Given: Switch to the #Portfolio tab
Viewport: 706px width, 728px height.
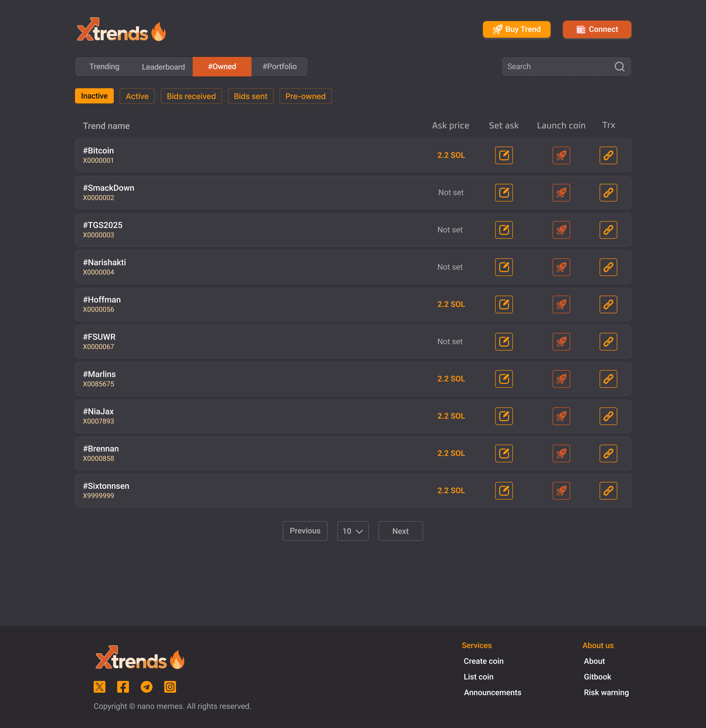Looking at the screenshot, I should click(x=279, y=66).
